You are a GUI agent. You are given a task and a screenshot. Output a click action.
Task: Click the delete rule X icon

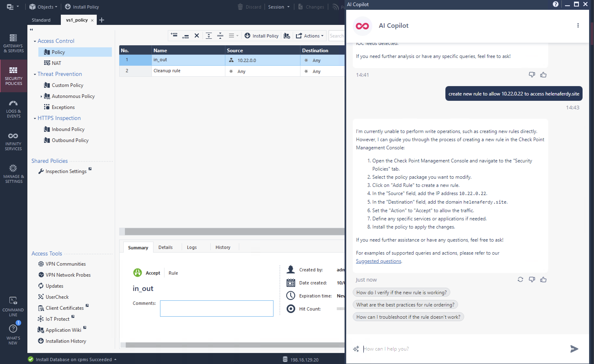click(x=197, y=36)
